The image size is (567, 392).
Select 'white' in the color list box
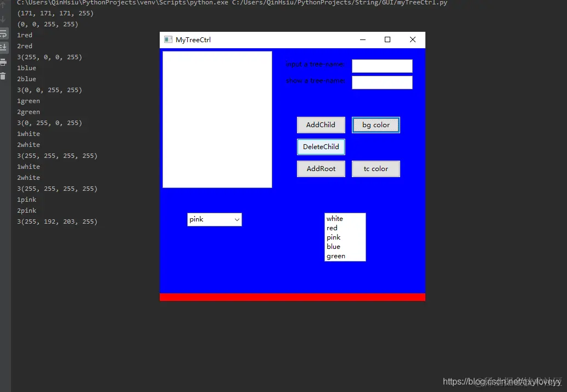[x=335, y=219]
